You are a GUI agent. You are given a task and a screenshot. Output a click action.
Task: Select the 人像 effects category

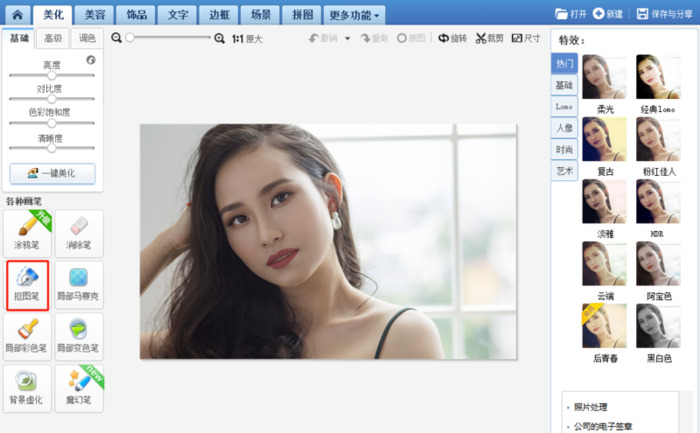pos(564,128)
